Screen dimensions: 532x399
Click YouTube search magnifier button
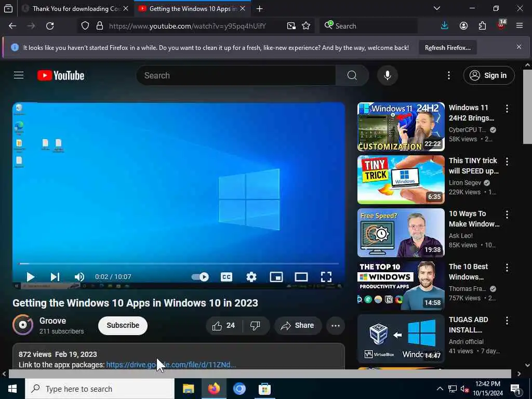[352, 75]
